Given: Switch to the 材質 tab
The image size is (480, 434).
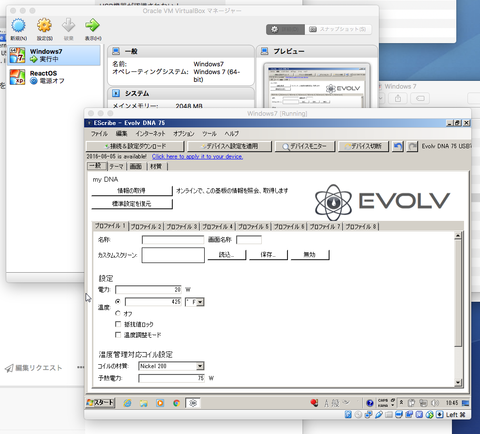Looking at the screenshot, I should (156, 166).
